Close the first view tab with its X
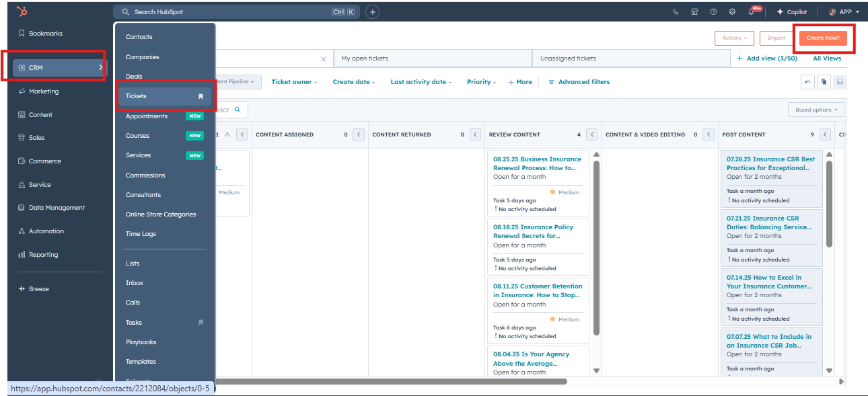 point(324,59)
